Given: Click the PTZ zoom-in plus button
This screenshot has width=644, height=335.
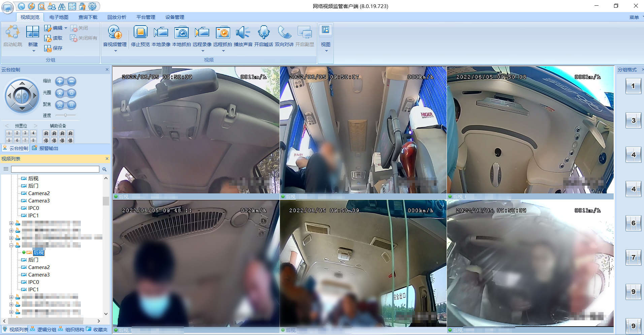Looking at the screenshot, I should click(60, 81).
